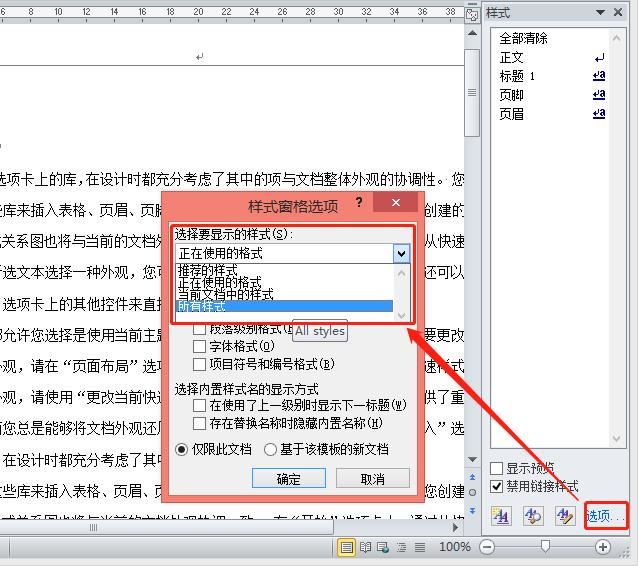Click 确定 to confirm the dialog

tap(289, 479)
